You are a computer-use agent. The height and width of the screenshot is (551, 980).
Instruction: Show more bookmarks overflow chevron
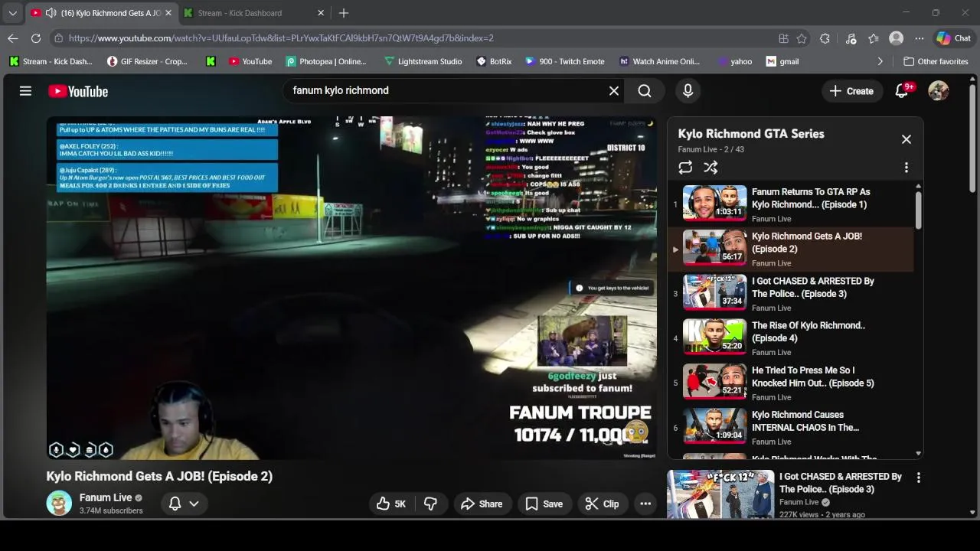click(x=880, y=61)
